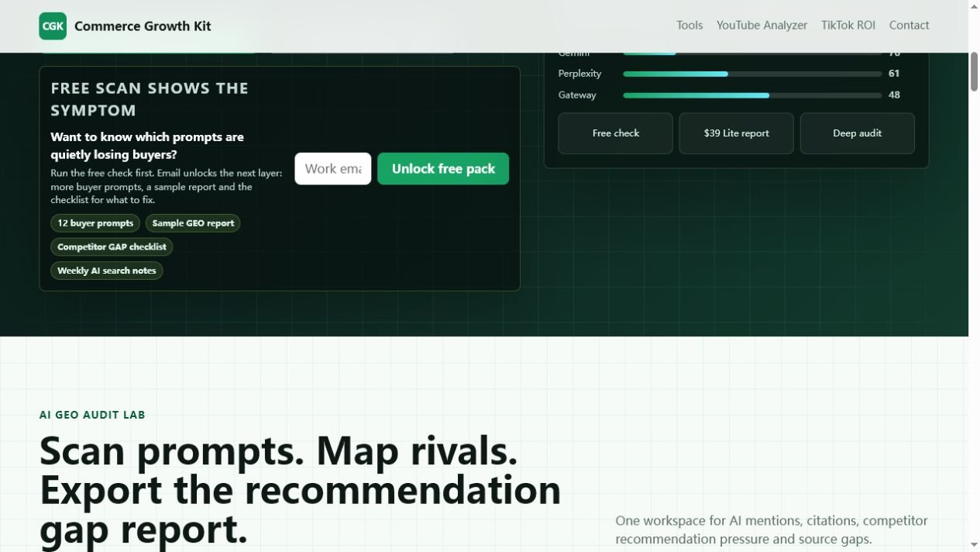Click the Competitor GAP checklist tag
980x552 pixels.
112,247
